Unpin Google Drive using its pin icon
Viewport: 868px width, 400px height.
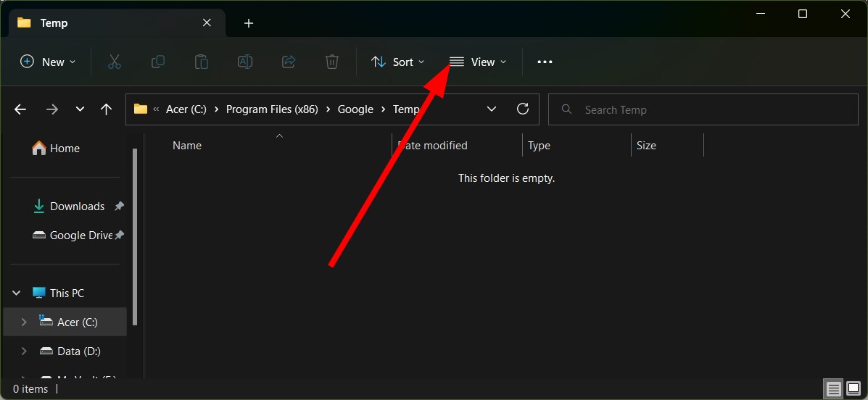119,235
